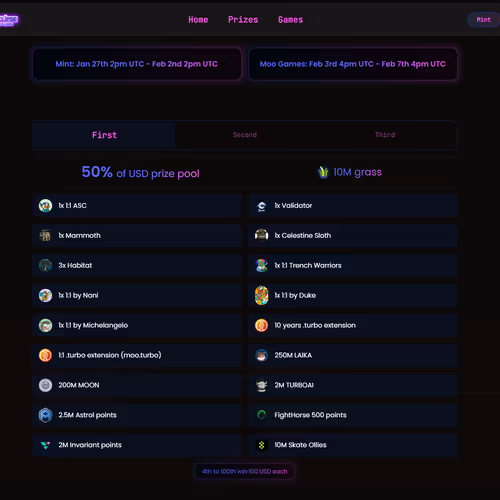The width and height of the screenshot is (500, 500).
Task: Click the colorful Duke artwork icon
Action: point(262,295)
